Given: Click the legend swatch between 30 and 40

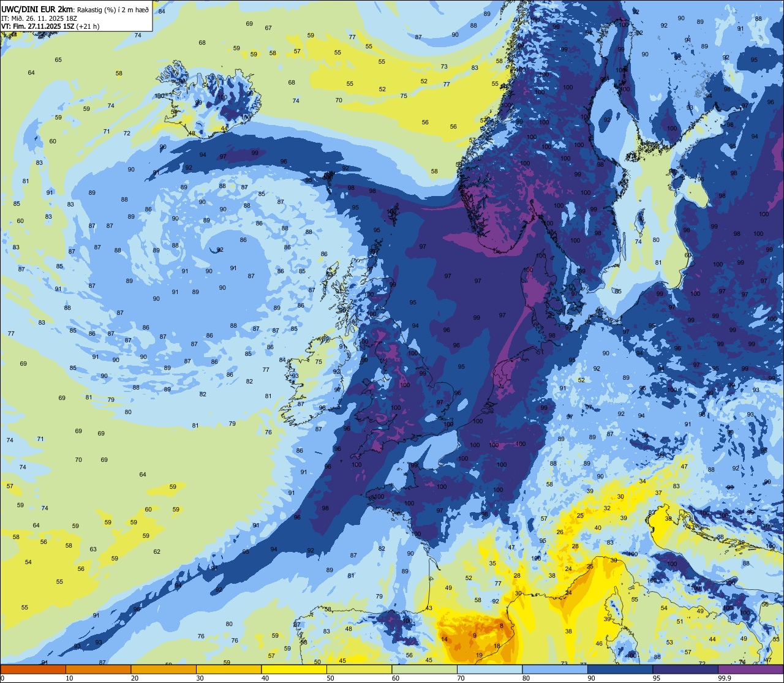Looking at the screenshot, I should coord(228,669).
